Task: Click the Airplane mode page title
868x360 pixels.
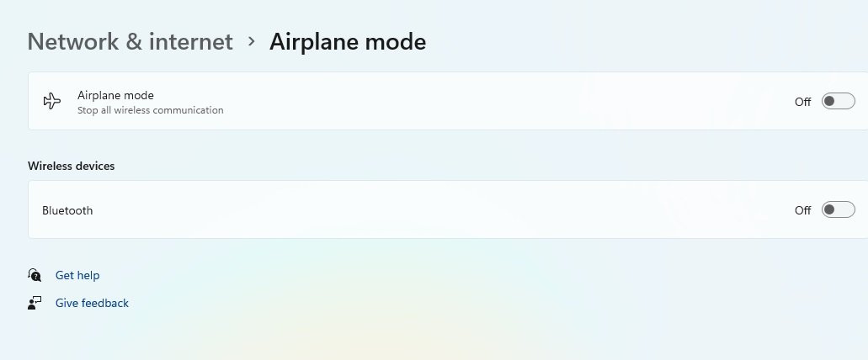Action: pyautogui.click(x=348, y=41)
